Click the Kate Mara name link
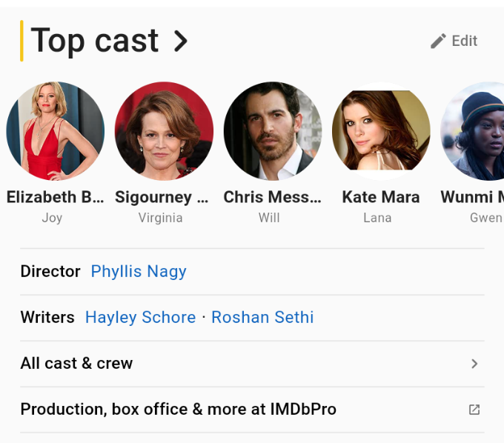The image size is (504, 443). (381, 197)
